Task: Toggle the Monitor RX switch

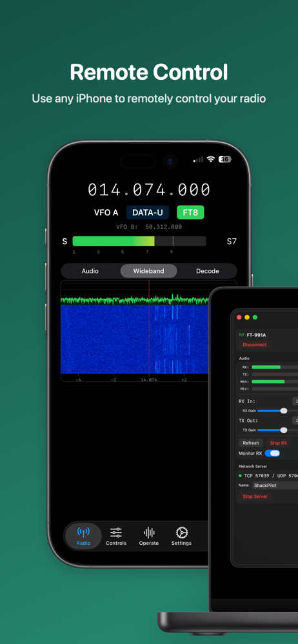Action: [x=272, y=453]
